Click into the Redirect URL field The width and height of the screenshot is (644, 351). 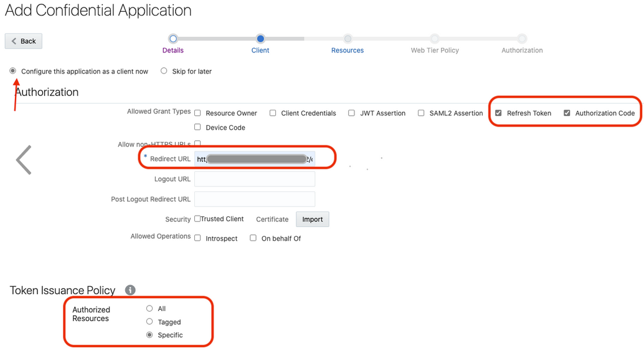point(255,159)
